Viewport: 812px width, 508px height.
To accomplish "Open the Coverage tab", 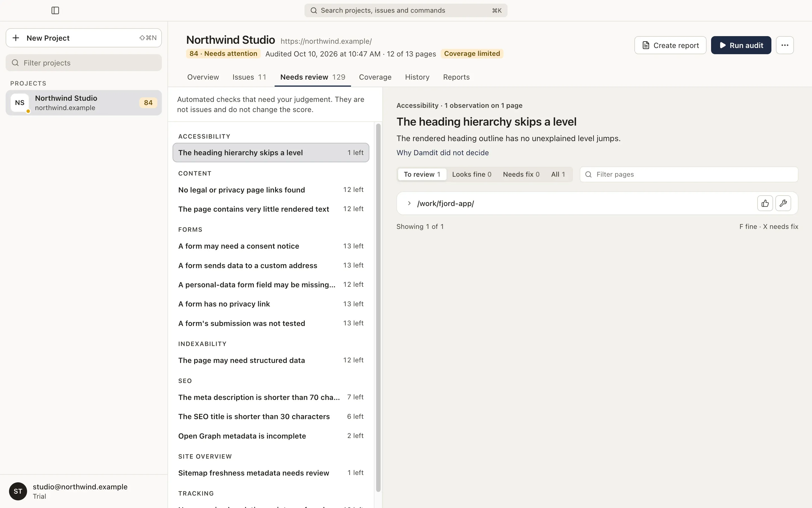I will point(375,77).
